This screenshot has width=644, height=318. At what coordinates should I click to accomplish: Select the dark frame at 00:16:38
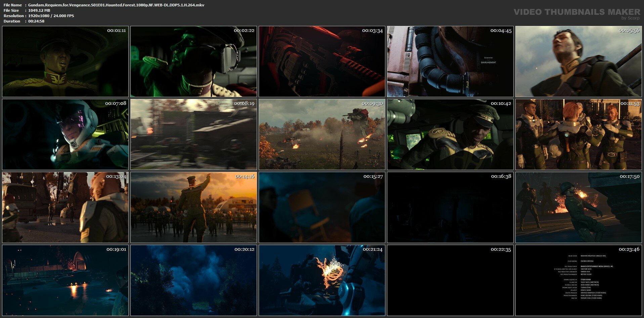[450, 207]
